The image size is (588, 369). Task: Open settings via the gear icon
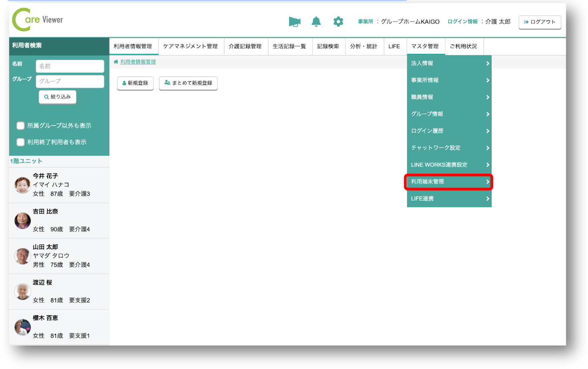coord(338,22)
